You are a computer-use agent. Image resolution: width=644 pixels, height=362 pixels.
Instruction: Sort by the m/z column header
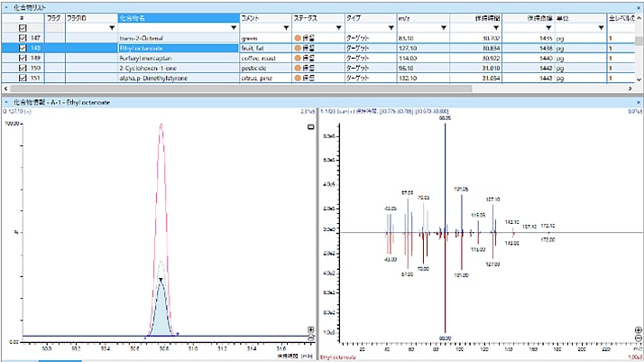(423, 18)
